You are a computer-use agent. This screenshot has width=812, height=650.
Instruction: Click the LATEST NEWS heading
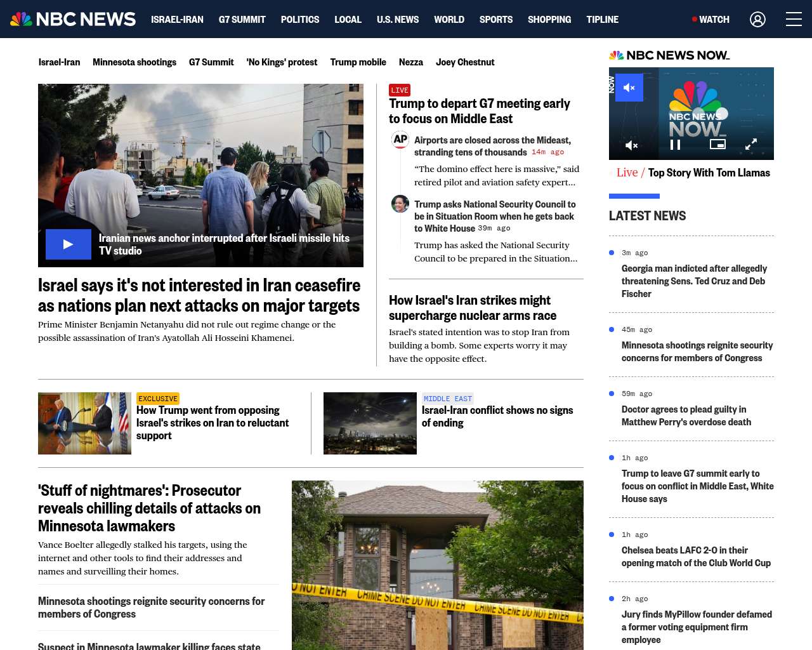(x=647, y=216)
